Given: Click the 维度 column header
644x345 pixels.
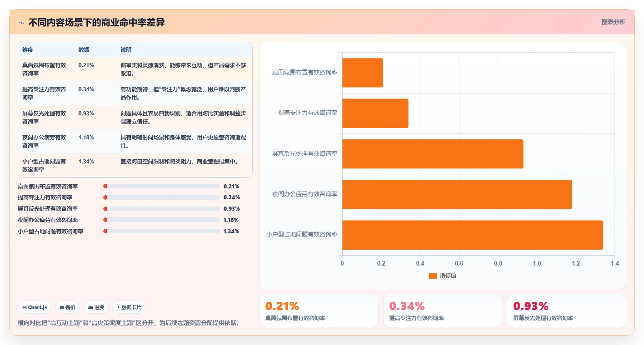Looking at the screenshot, I should point(28,50).
